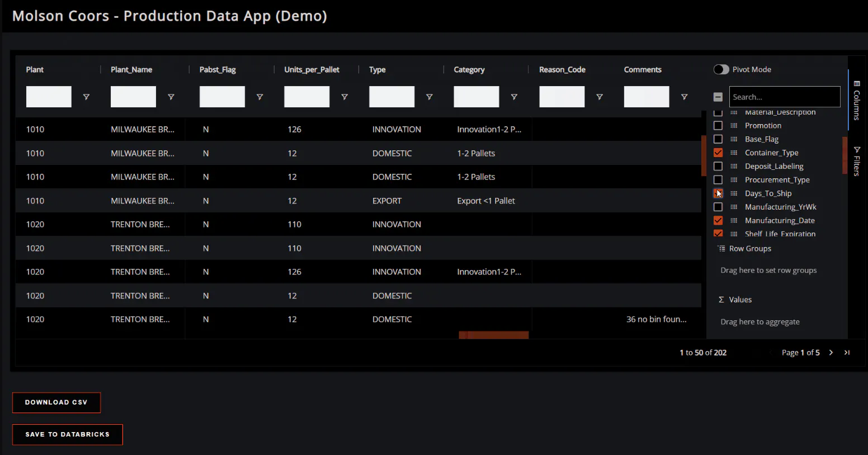
Task: Open the Filters side panel tab
Action: [x=856, y=161]
